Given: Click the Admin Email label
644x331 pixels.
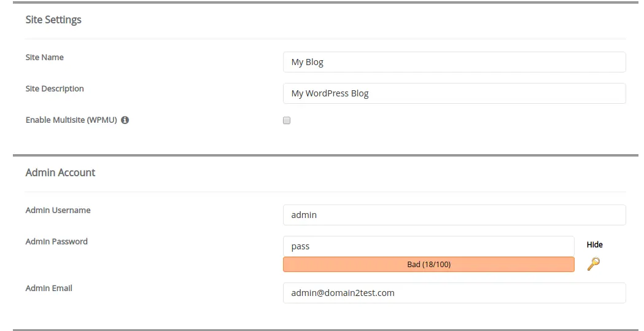Looking at the screenshot, I should coord(49,288).
